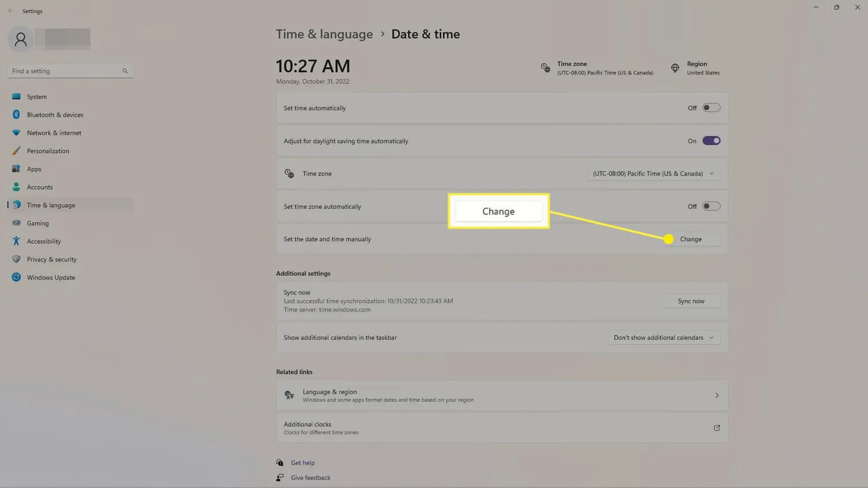Click the Related links heading

[x=294, y=372]
